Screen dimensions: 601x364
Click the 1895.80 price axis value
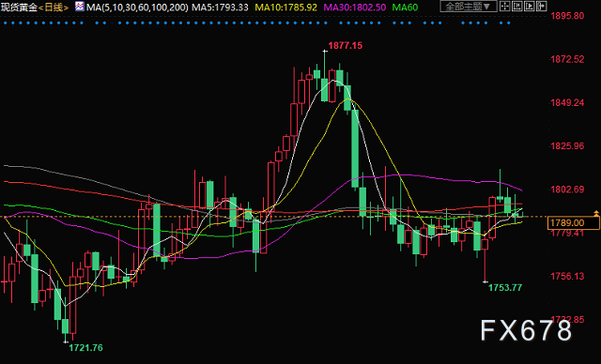[567, 16]
